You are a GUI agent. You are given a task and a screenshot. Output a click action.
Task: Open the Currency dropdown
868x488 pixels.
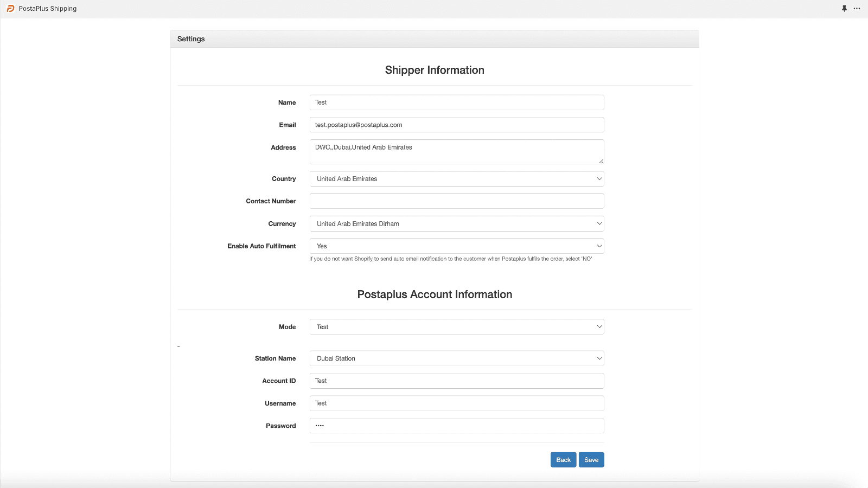456,224
